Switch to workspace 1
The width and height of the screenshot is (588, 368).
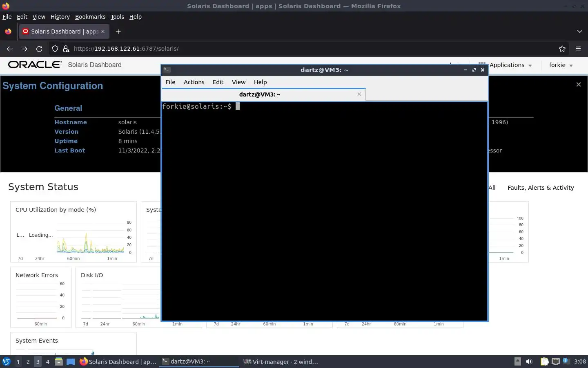(18, 362)
